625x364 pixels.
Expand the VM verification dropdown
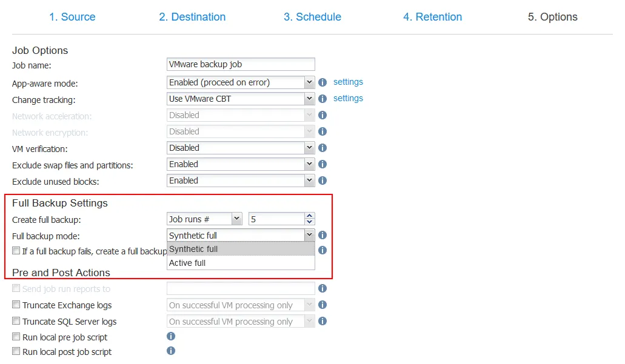pos(241,148)
